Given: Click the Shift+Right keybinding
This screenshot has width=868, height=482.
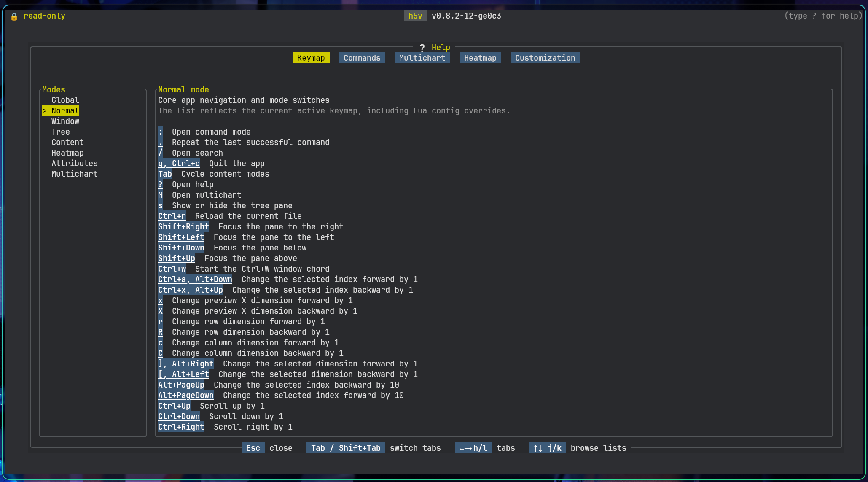Looking at the screenshot, I should point(183,227).
